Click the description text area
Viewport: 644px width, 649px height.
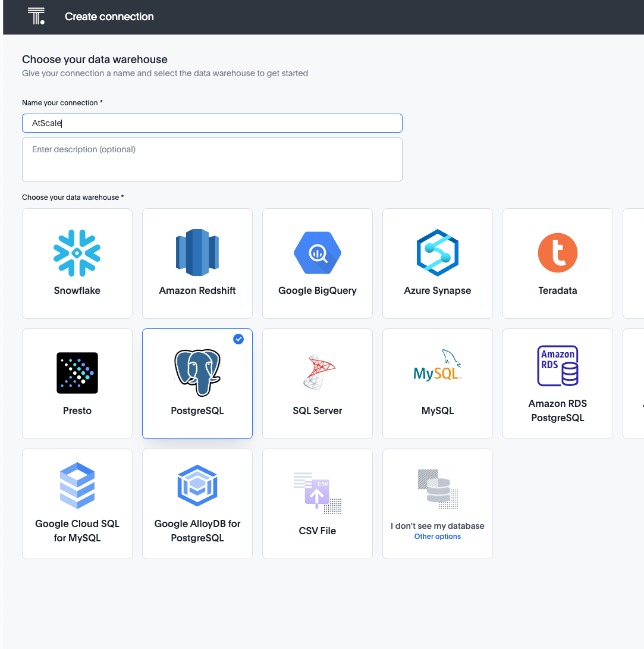pos(212,159)
